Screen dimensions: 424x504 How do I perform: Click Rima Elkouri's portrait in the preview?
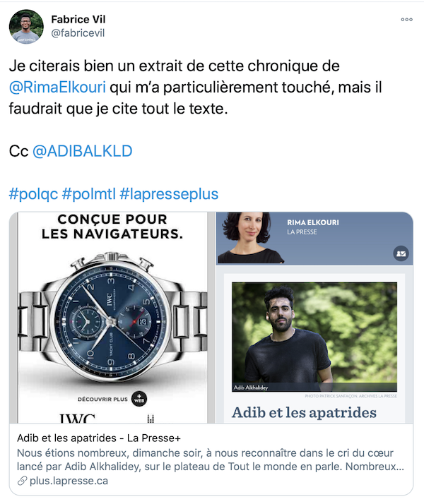point(249,238)
